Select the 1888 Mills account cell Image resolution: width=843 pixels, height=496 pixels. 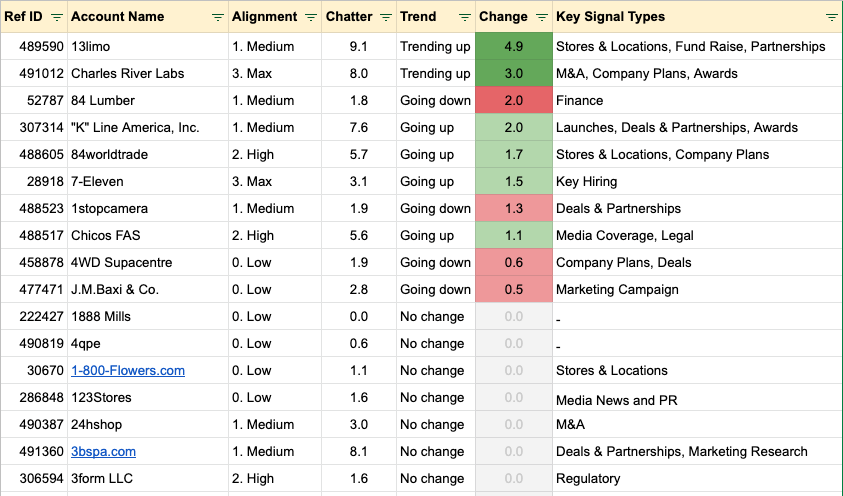pos(148,317)
